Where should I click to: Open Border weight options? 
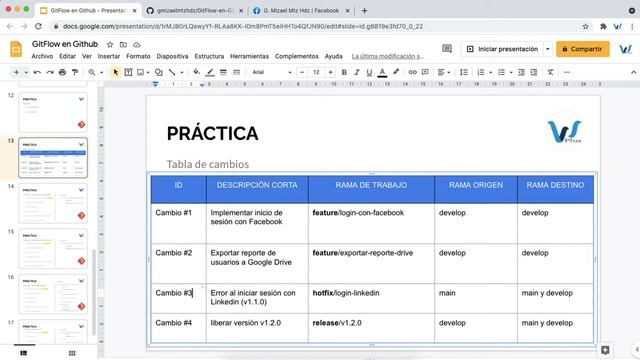pyautogui.click(x=223, y=72)
